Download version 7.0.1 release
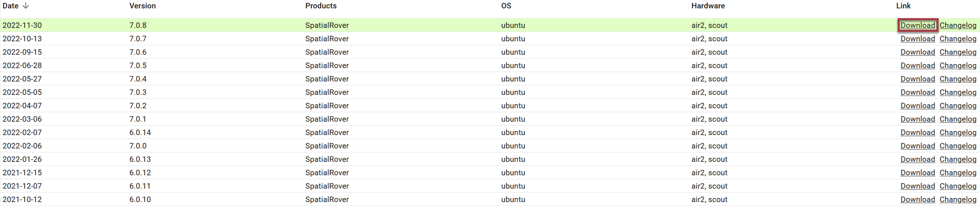This screenshot has width=980, height=206. coord(917,119)
